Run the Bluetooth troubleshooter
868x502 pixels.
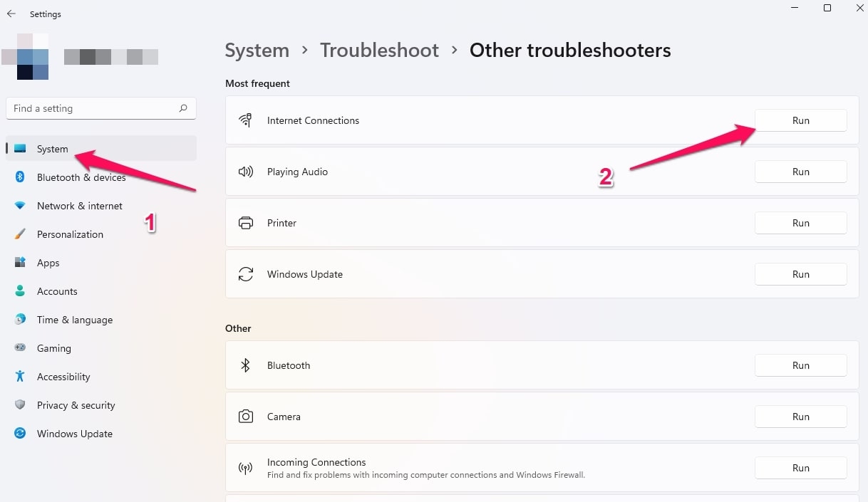tap(801, 365)
